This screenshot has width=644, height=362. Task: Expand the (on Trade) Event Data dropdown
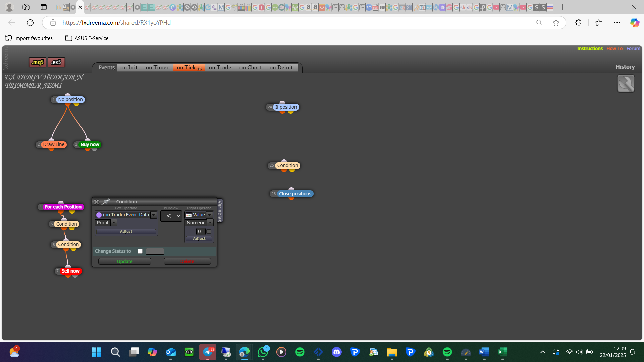[154, 215]
